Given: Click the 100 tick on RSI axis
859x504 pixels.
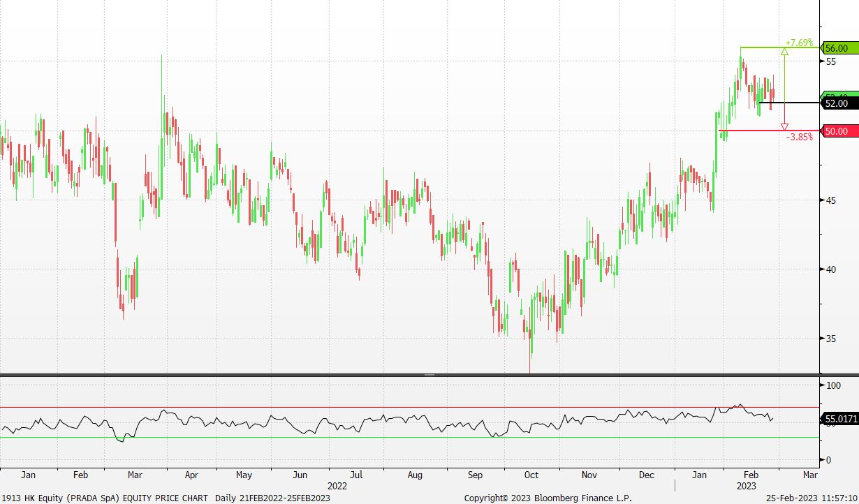Looking at the screenshot, I should [x=834, y=385].
